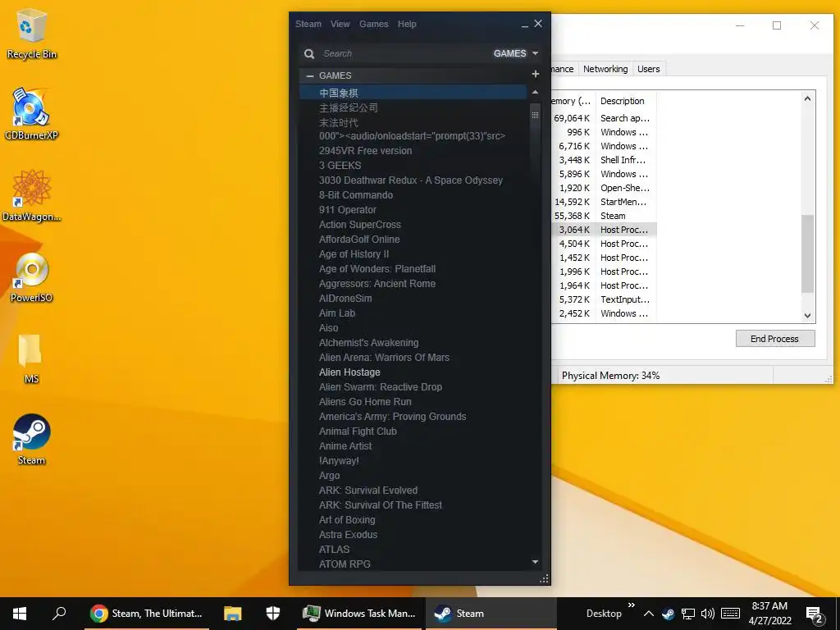Select the TextInput process row
The height and width of the screenshot is (630, 840).
603,299
